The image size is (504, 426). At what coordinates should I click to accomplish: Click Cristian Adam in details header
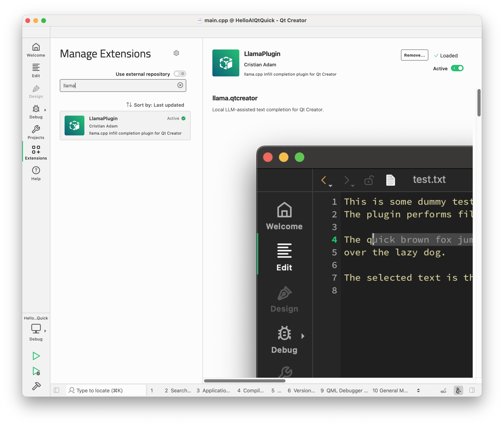260,65
